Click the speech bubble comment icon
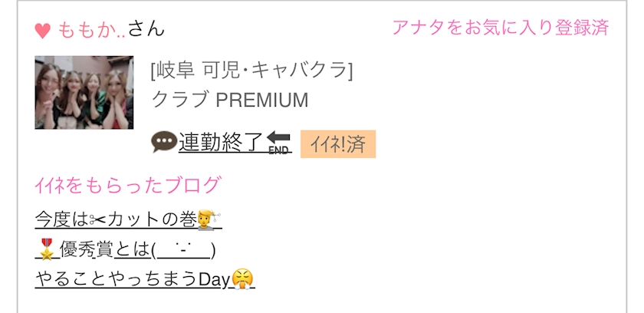Image resolution: width=644 pixels, height=313 pixels. [x=163, y=143]
